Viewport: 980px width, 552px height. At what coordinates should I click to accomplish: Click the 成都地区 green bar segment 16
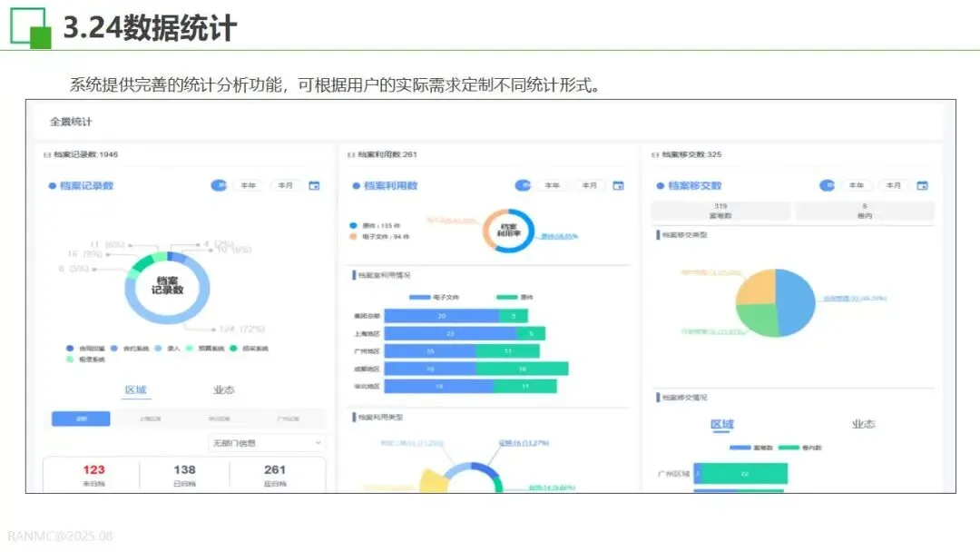click(x=523, y=369)
